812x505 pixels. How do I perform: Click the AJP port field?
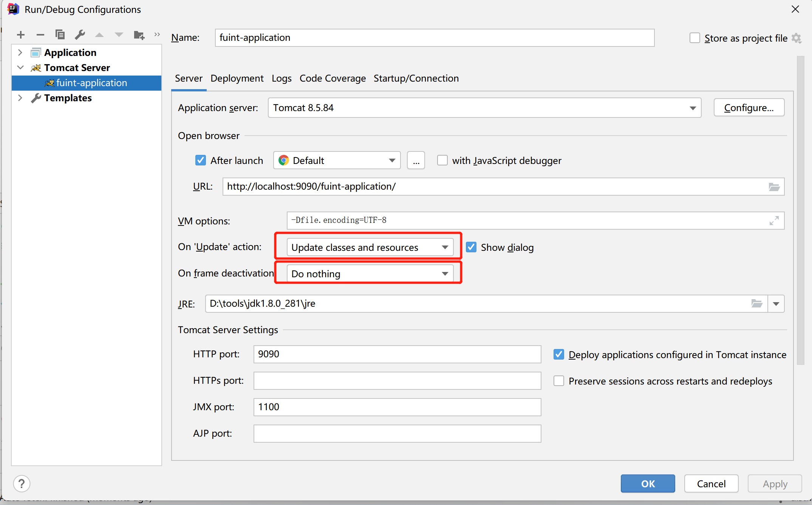397,434
